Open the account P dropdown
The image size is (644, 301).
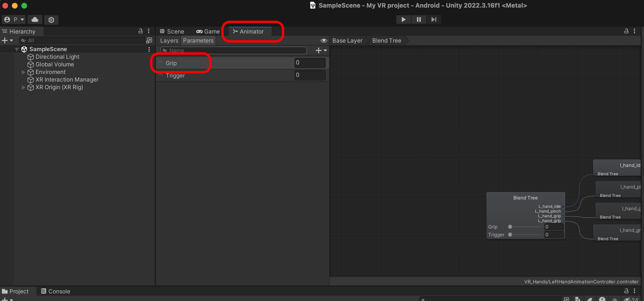(x=14, y=19)
